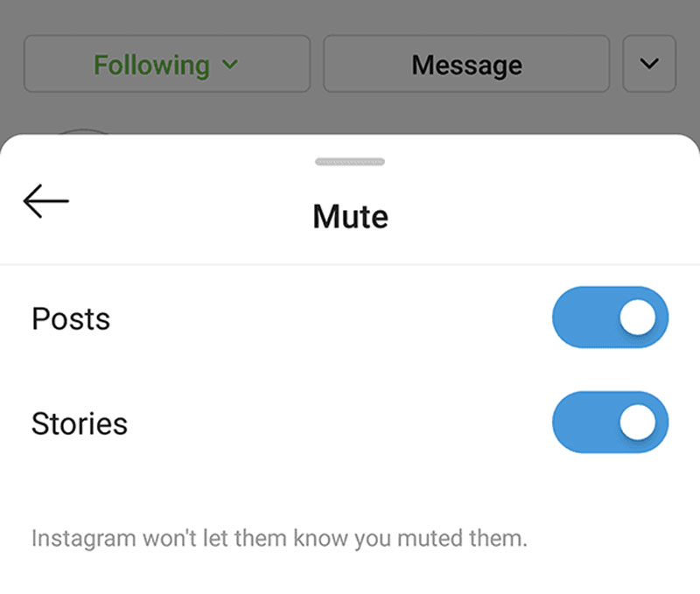Viewport: 700px width, 594px height.
Task: Click the "Instagram won't let them know" note
Action: click(x=279, y=537)
